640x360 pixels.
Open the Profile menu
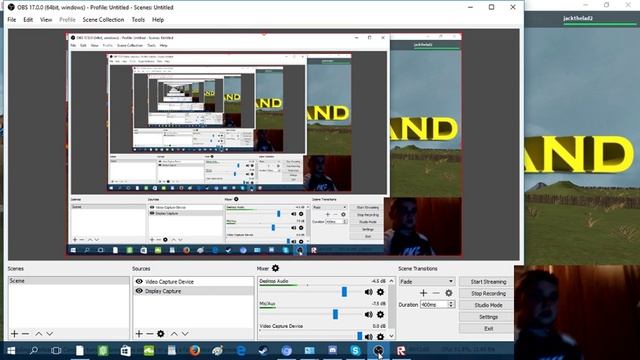point(67,20)
